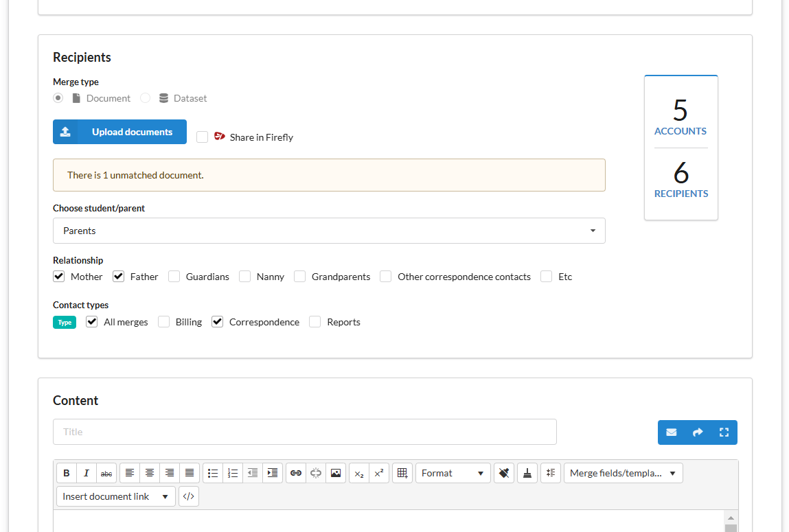The image size is (789, 532).
Task: Insert an image in the editor
Action: click(x=335, y=473)
